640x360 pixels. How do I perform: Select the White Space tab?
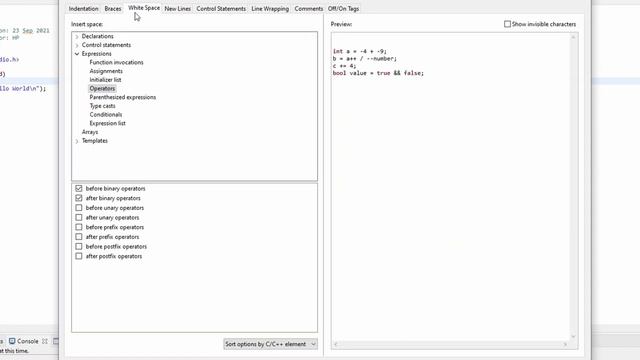pyautogui.click(x=144, y=8)
